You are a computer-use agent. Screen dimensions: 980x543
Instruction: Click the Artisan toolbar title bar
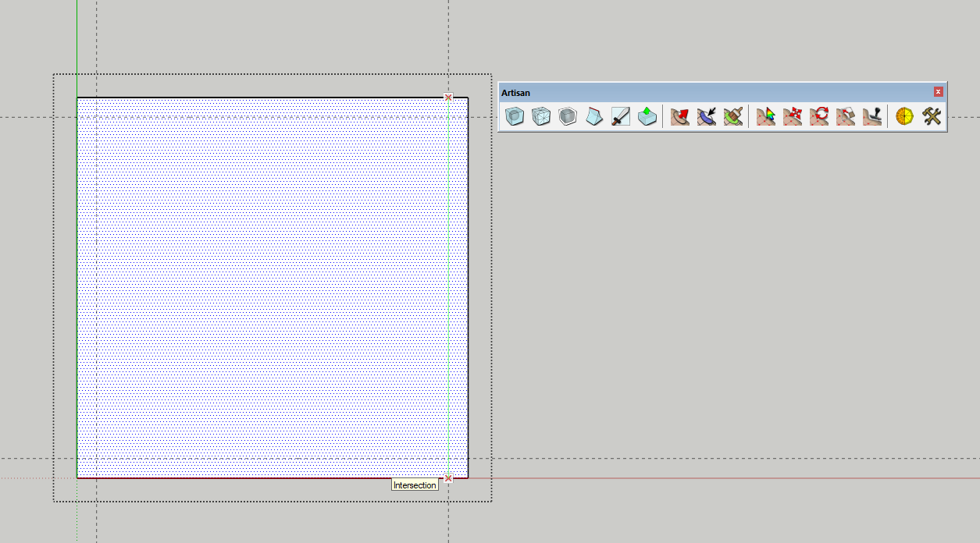[703, 92]
